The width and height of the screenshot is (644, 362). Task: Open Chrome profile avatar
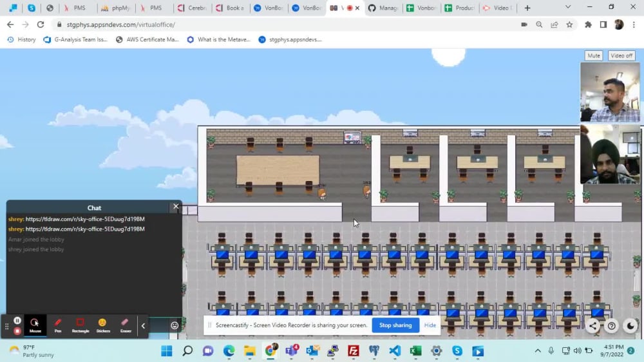[x=618, y=24]
